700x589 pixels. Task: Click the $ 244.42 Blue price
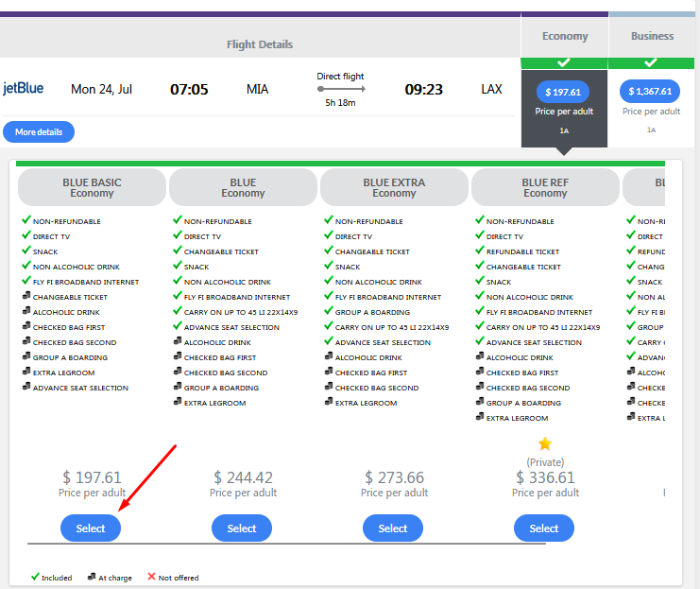[244, 477]
